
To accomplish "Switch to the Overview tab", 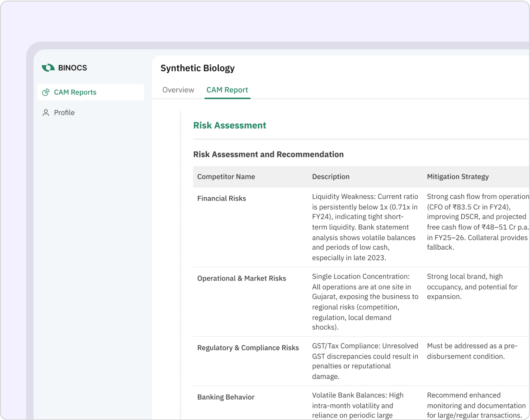I will [x=178, y=90].
